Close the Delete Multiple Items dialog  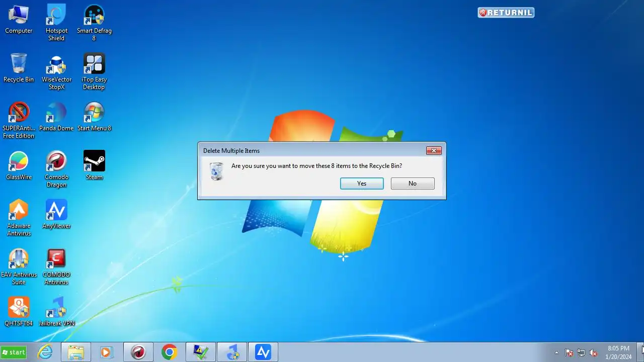pos(434,150)
